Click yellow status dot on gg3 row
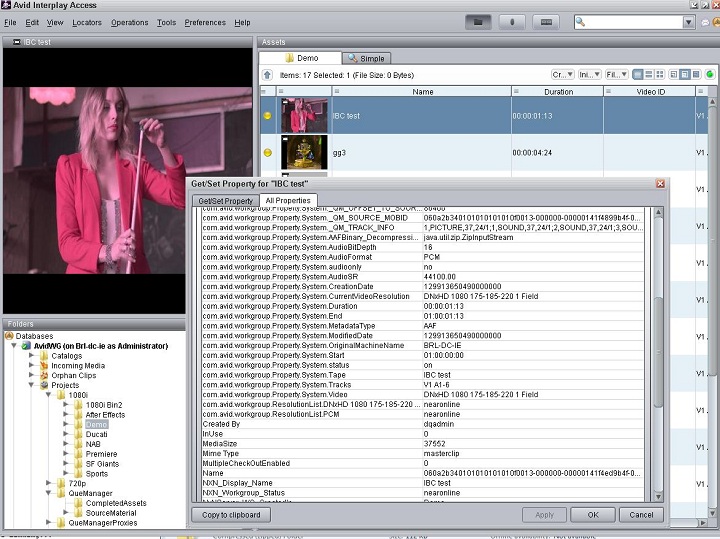 coord(268,152)
